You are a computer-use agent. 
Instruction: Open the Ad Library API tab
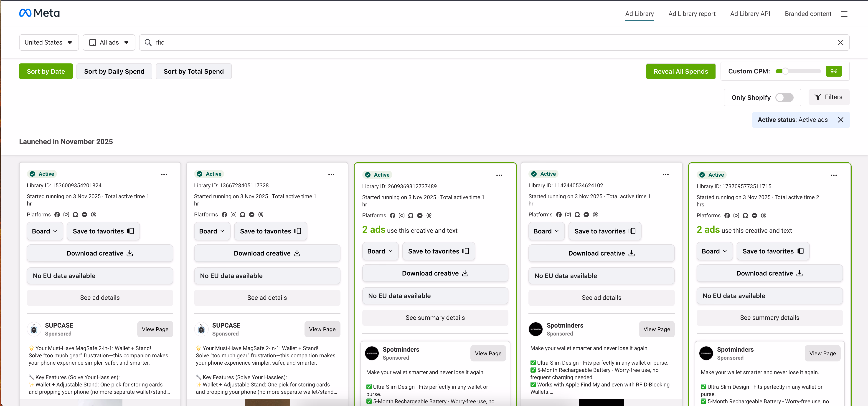(750, 14)
